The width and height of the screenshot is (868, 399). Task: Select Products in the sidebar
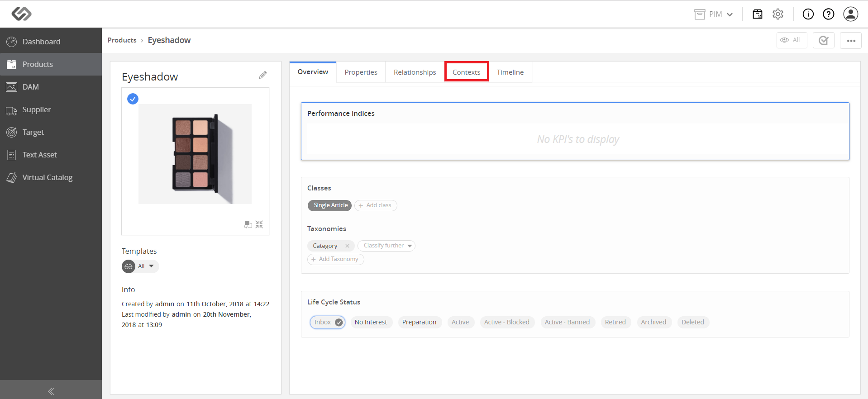click(x=51, y=64)
